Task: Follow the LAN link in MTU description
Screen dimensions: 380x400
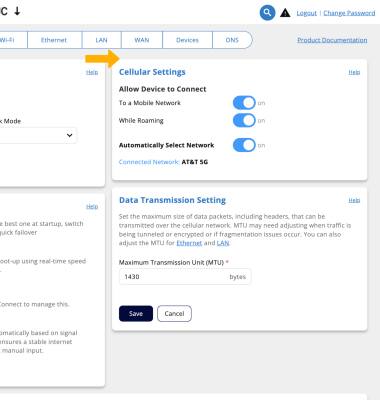Action: click(223, 243)
